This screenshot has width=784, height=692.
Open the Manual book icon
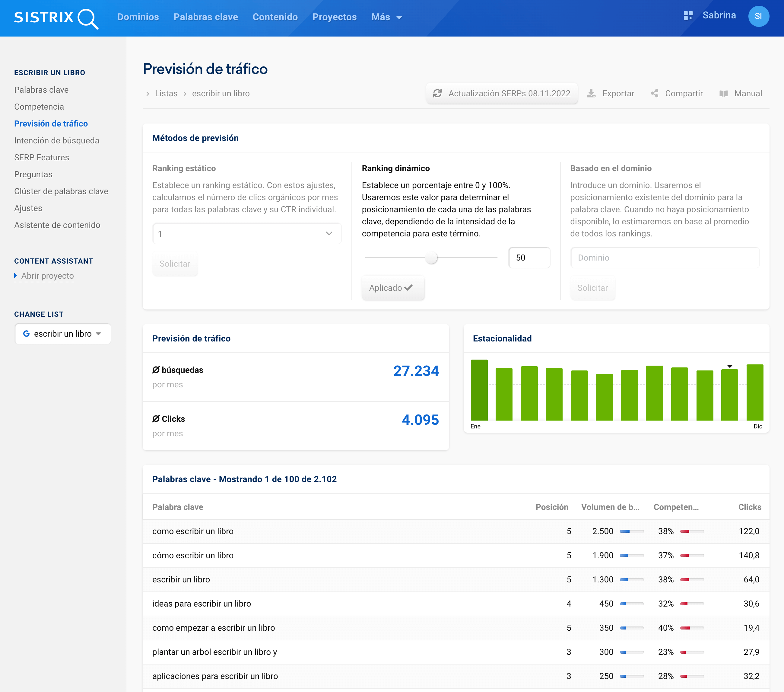[x=723, y=93]
